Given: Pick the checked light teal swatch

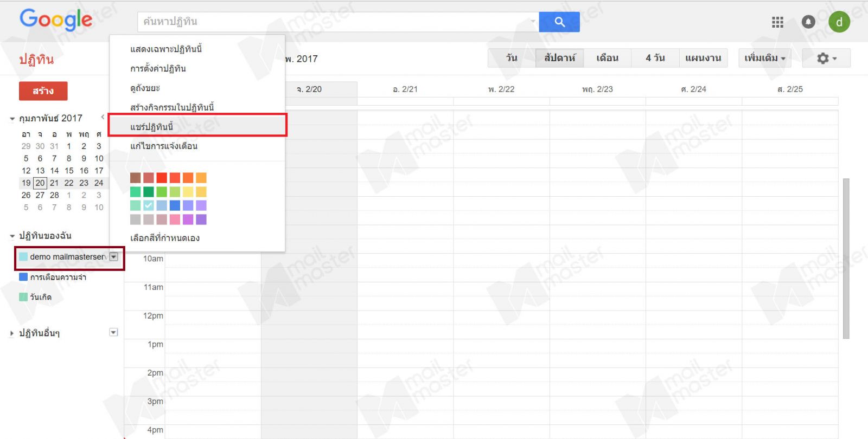Looking at the screenshot, I should (x=149, y=205).
